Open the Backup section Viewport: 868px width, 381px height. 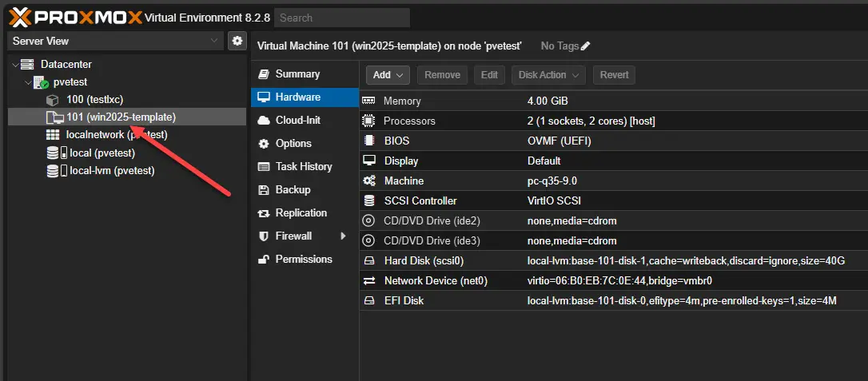click(x=293, y=189)
